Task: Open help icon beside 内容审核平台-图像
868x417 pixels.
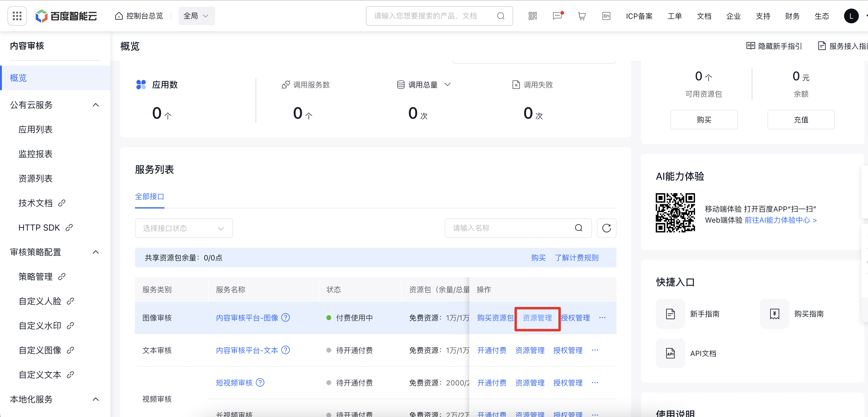Action: click(x=286, y=318)
